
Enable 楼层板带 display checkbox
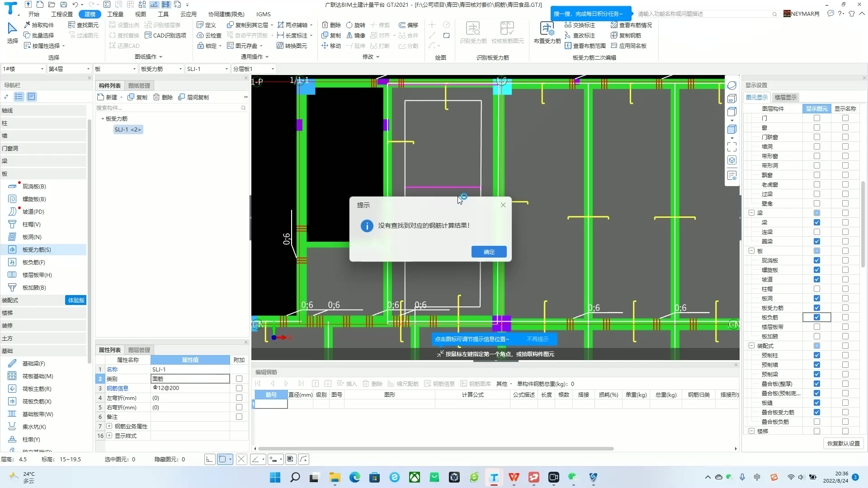pos(816,327)
